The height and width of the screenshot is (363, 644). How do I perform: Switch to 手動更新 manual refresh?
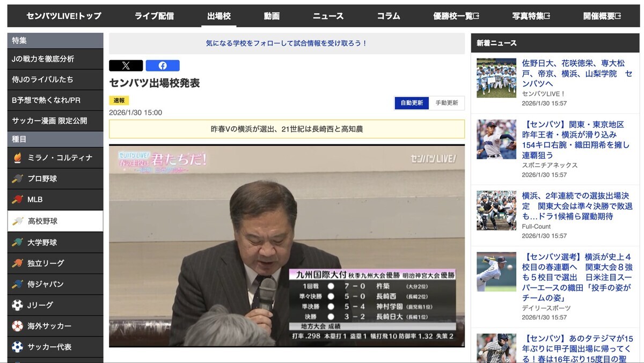447,103
